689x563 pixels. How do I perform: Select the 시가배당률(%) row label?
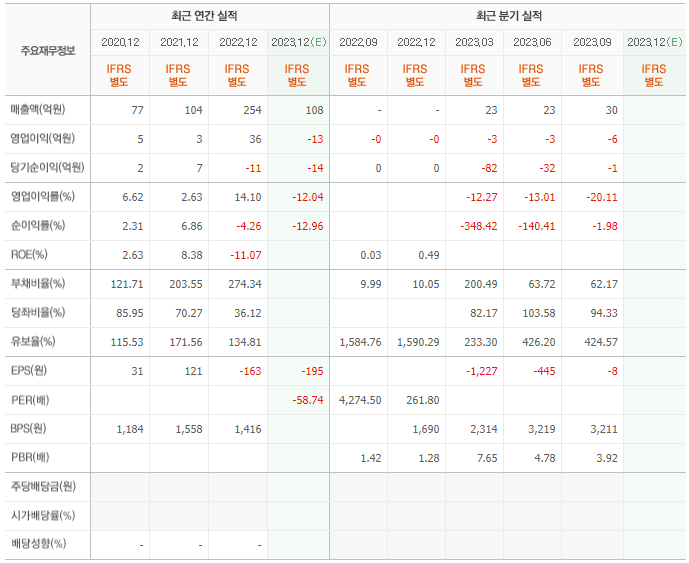point(43,515)
